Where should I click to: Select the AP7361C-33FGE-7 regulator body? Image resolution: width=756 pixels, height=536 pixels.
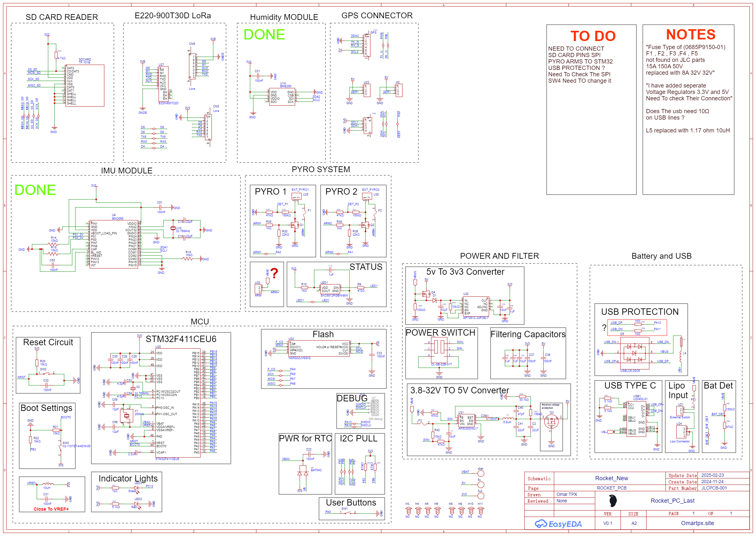point(476,307)
